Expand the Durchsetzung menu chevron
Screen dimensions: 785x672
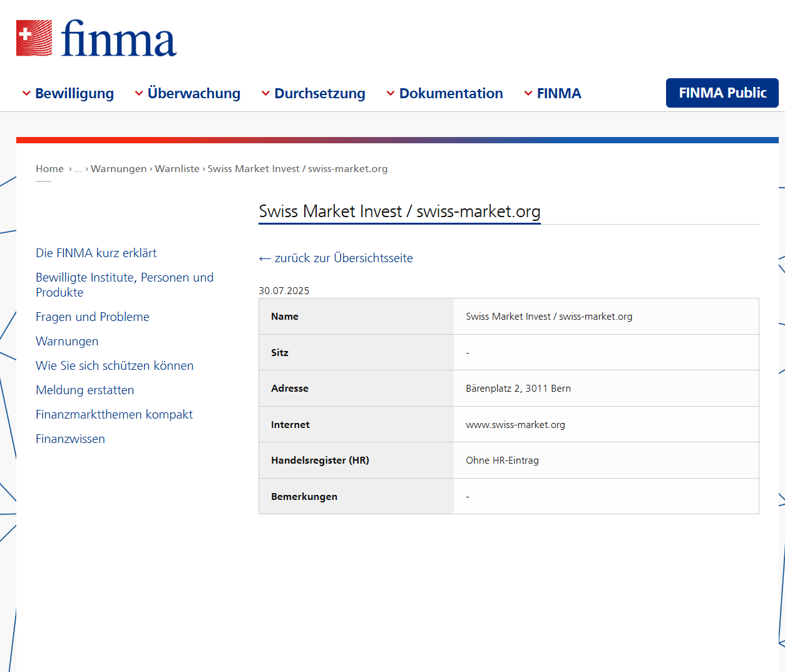coord(265,93)
